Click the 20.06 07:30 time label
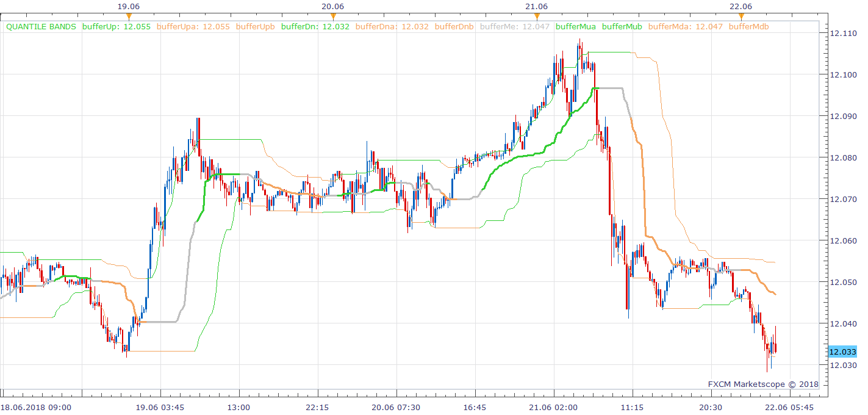This screenshot has height=415, width=868. [x=396, y=407]
